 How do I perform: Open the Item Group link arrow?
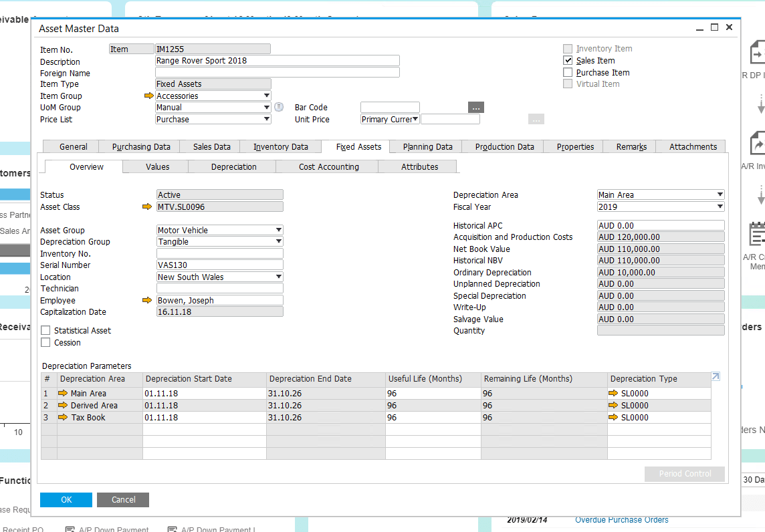pos(149,96)
